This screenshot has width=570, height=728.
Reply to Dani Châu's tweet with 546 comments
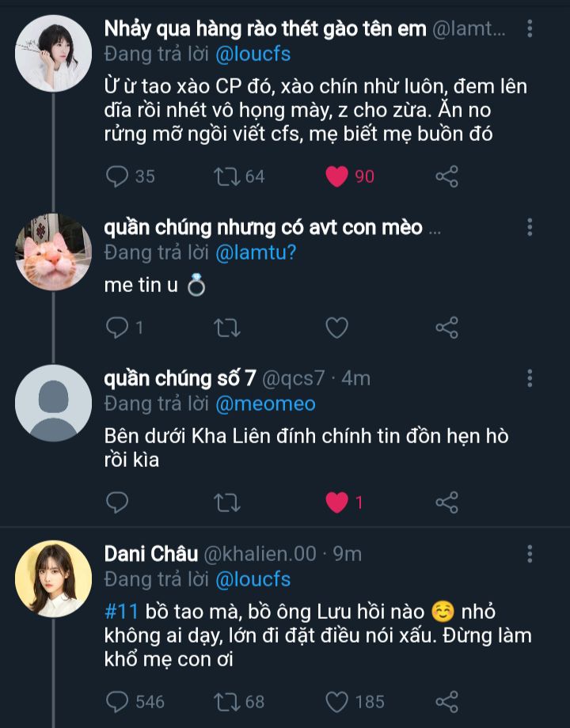click(117, 700)
